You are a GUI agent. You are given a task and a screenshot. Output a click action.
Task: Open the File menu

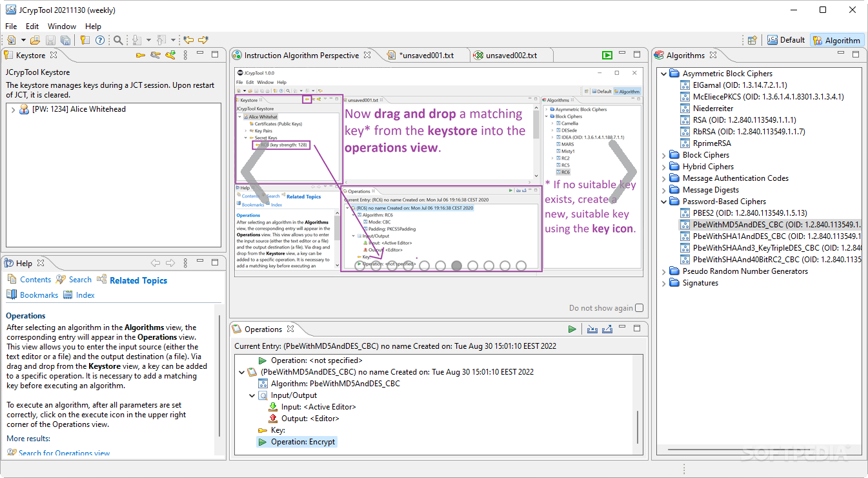[x=11, y=26]
